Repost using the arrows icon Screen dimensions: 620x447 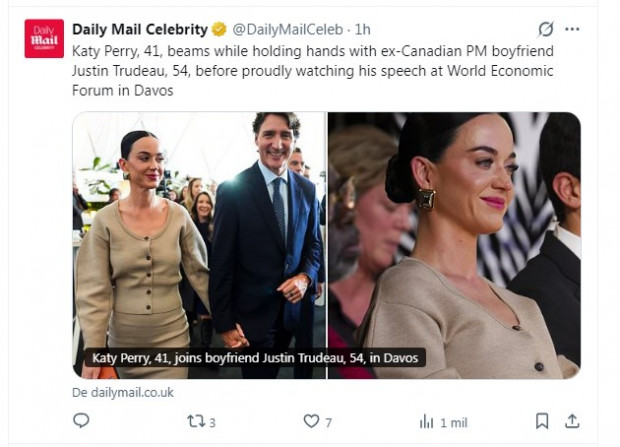tap(196, 421)
